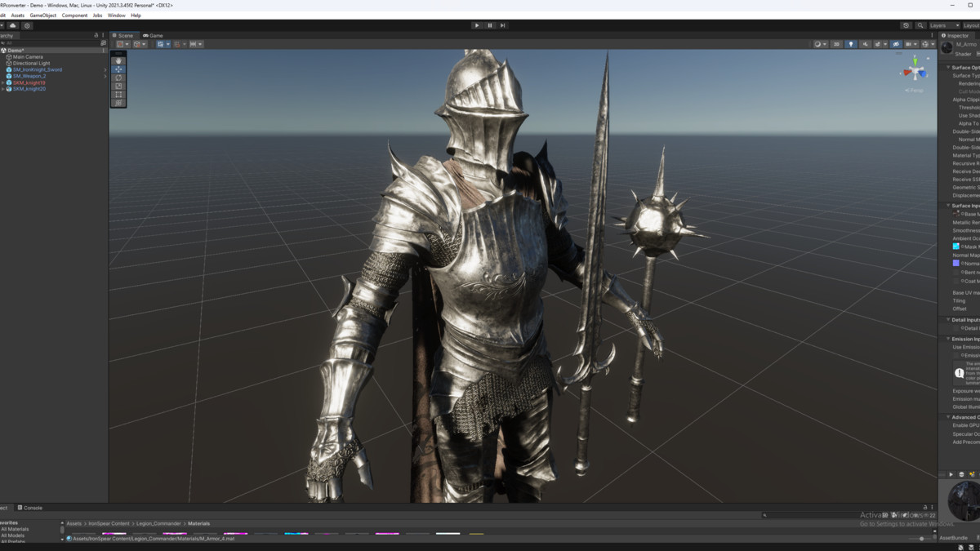Open Unity cloud services icon
Viewport: 980px width, 551px height.
tap(13, 25)
